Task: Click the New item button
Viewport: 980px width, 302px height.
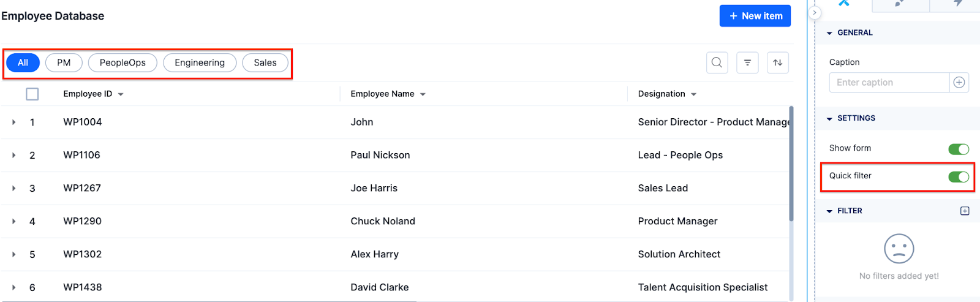Action: coord(755,16)
